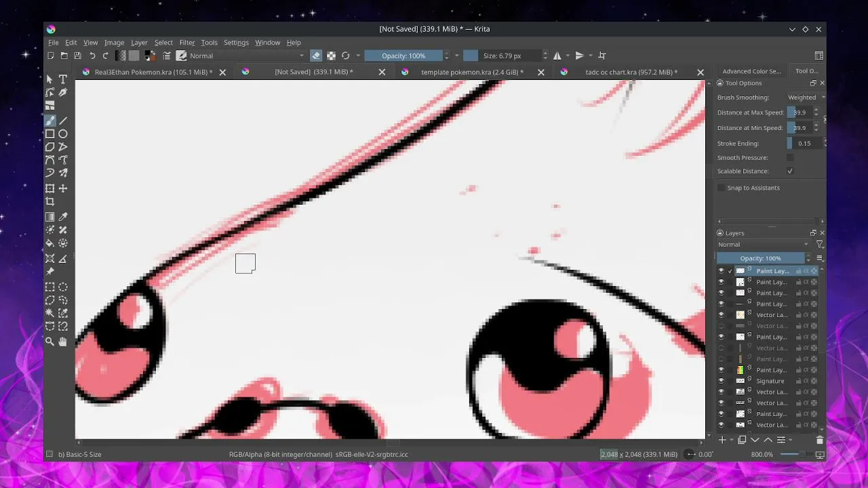This screenshot has height=488, width=868.
Task: Open the Filter menu
Action: point(187,42)
